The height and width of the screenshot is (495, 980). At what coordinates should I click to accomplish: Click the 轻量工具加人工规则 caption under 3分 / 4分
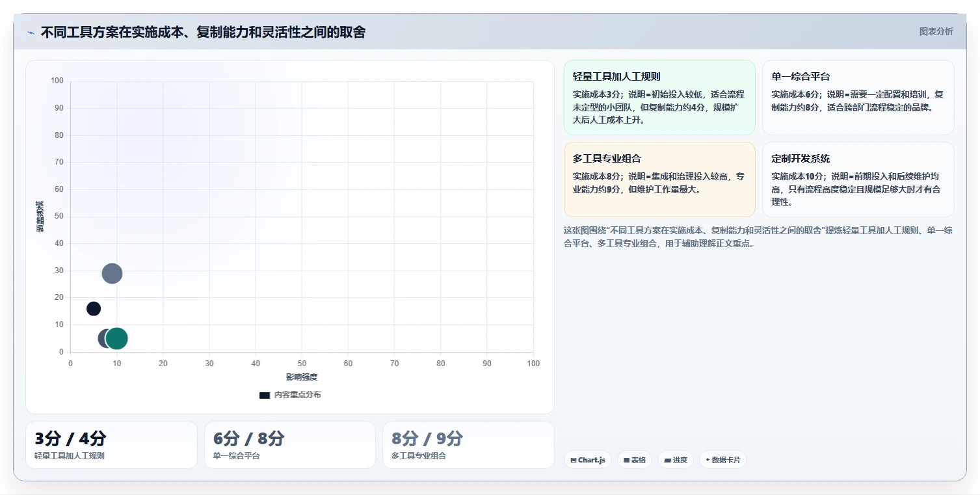click(70, 456)
